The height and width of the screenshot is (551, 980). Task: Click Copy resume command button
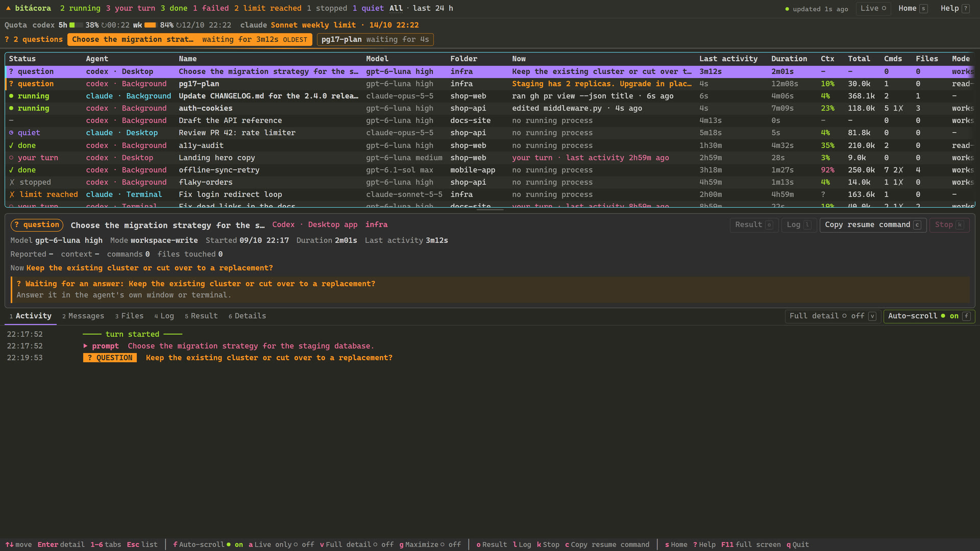[x=873, y=225]
